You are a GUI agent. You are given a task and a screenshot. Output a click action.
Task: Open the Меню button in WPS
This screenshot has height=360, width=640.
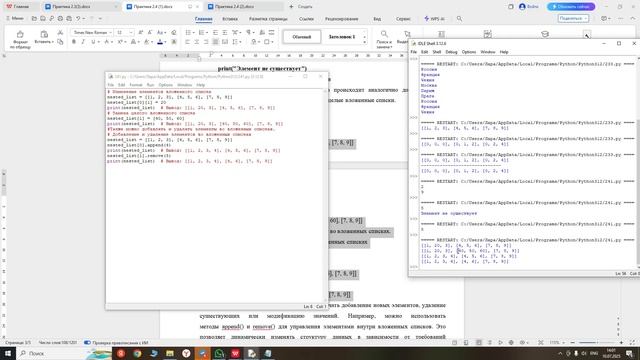pos(15,18)
